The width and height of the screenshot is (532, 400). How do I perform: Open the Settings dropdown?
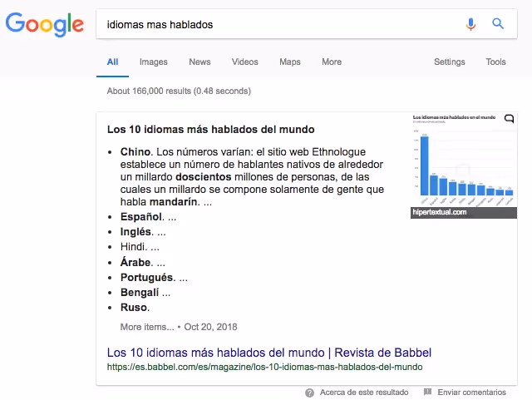(450, 62)
